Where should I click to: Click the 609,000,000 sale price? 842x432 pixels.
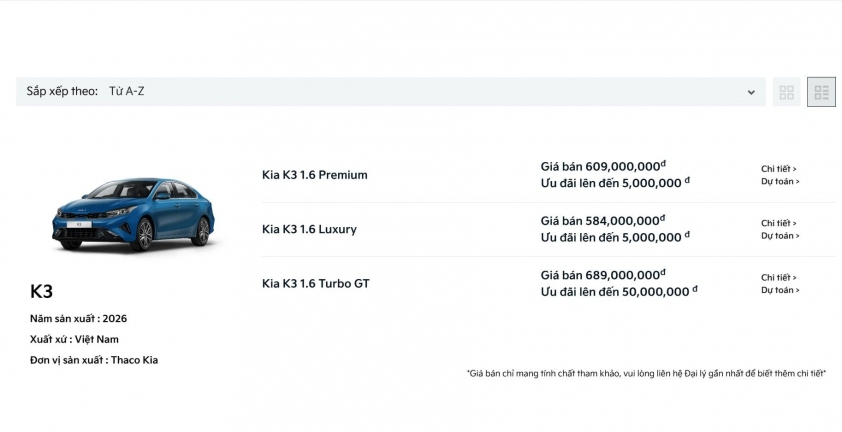603,167
